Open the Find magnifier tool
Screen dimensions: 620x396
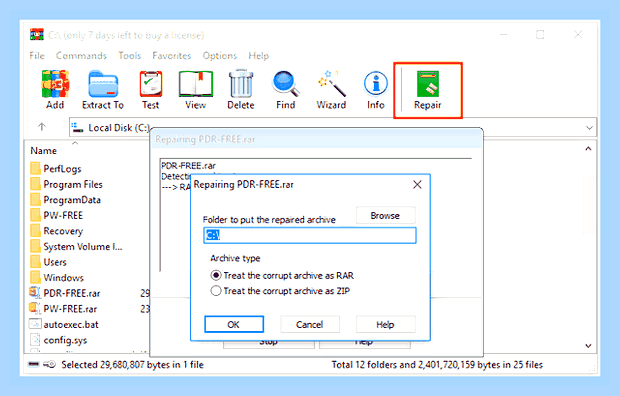point(285,90)
